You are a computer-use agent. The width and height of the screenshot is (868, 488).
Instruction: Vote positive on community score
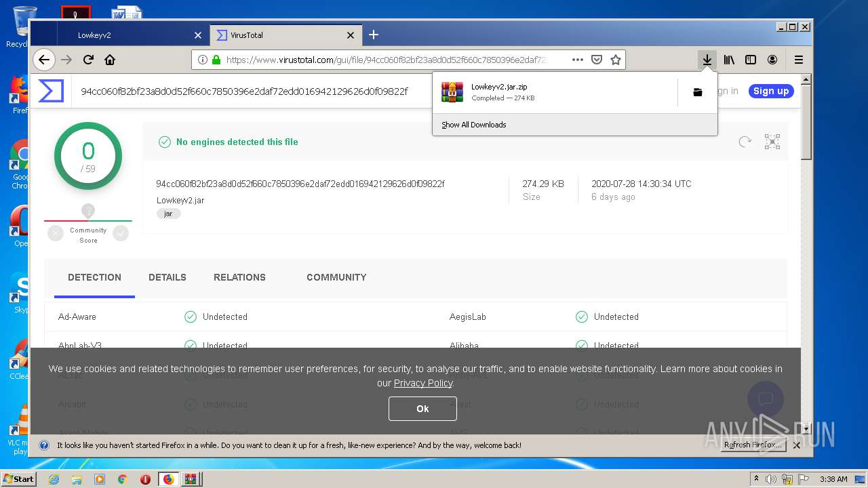pos(121,233)
